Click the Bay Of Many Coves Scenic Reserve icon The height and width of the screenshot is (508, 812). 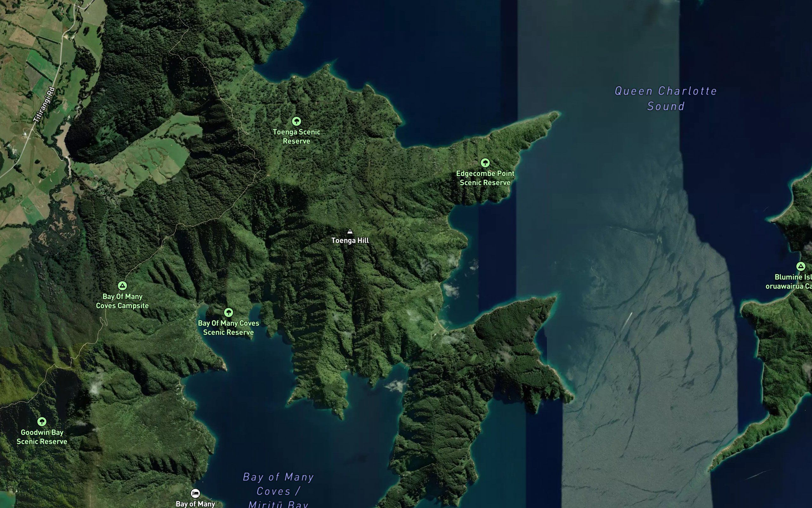click(x=228, y=312)
